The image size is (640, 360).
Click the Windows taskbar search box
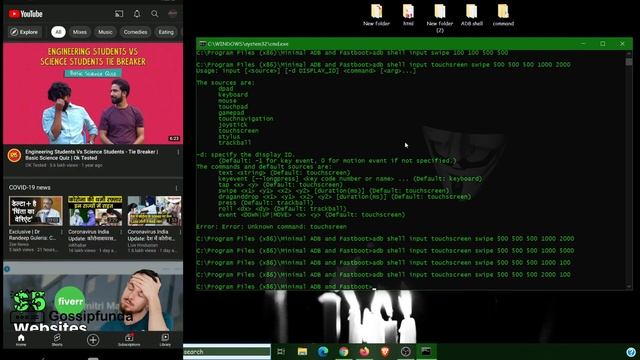(x=227, y=351)
